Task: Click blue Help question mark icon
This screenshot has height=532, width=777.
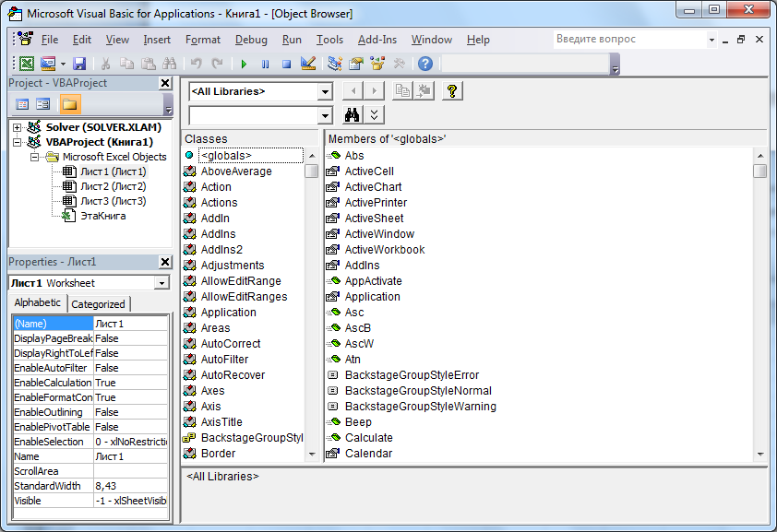Action: (425, 64)
